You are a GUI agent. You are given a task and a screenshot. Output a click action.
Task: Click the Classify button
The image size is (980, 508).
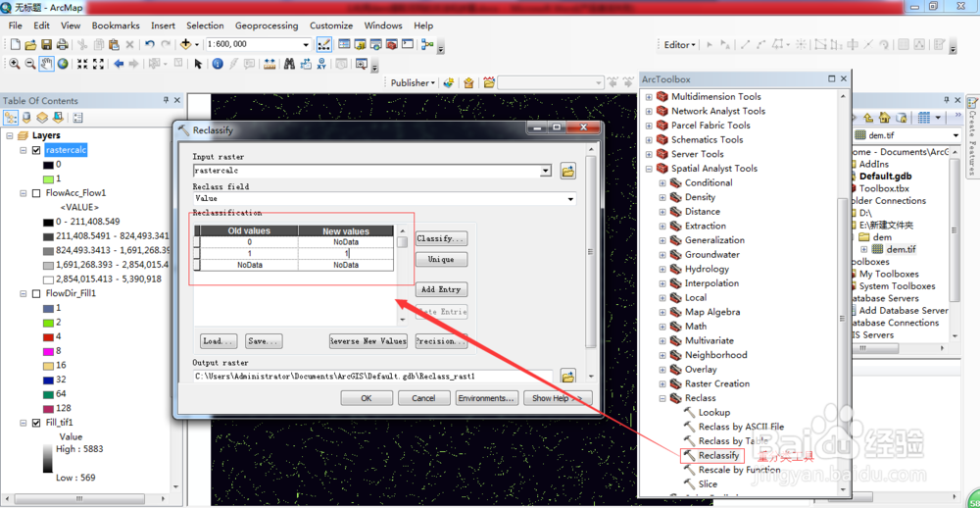[x=441, y=239]
